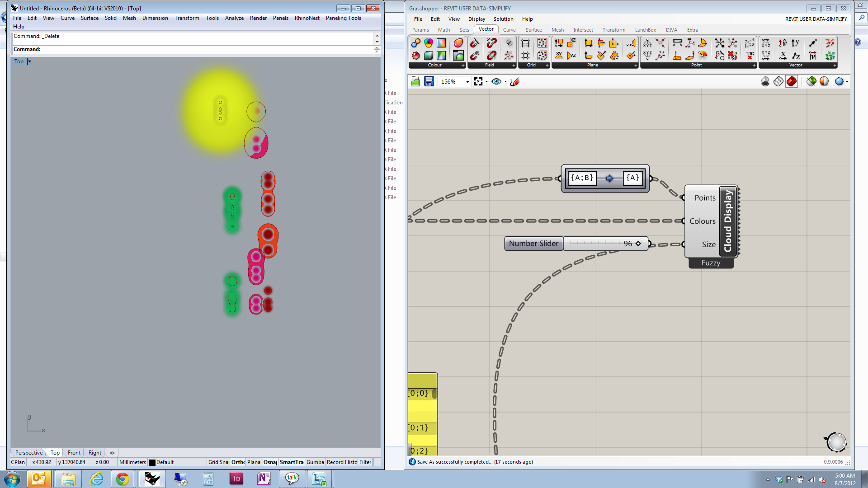Click the Zoom Extents icon in Grasshopper
Viewport: 868px width, 488px height.
pyautogui.click(x=478, y=81)
